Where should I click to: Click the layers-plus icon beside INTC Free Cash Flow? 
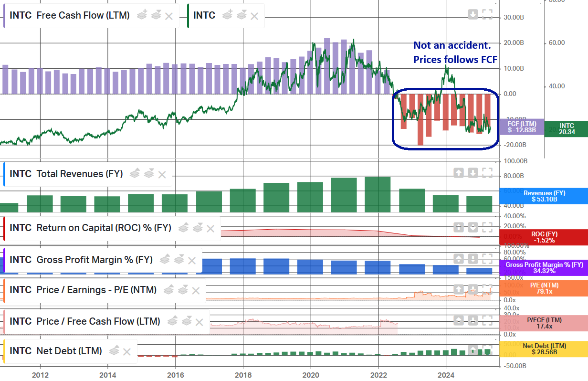pyautogui.click(x=143, y=15)
